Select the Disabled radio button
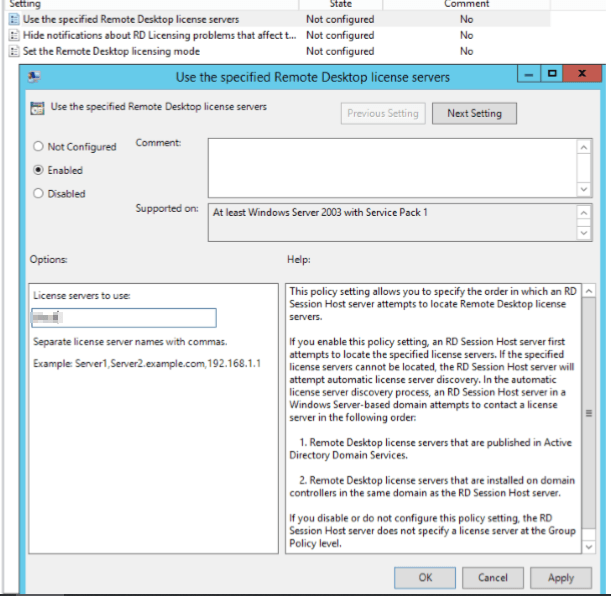This screenshot has width=611, height=596. [x=38, y=193]
